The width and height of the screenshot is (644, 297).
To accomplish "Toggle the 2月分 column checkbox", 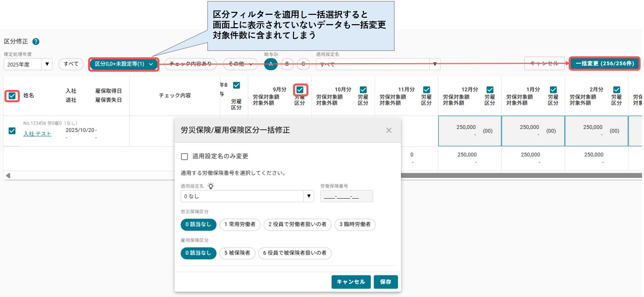I will point(617,89).
